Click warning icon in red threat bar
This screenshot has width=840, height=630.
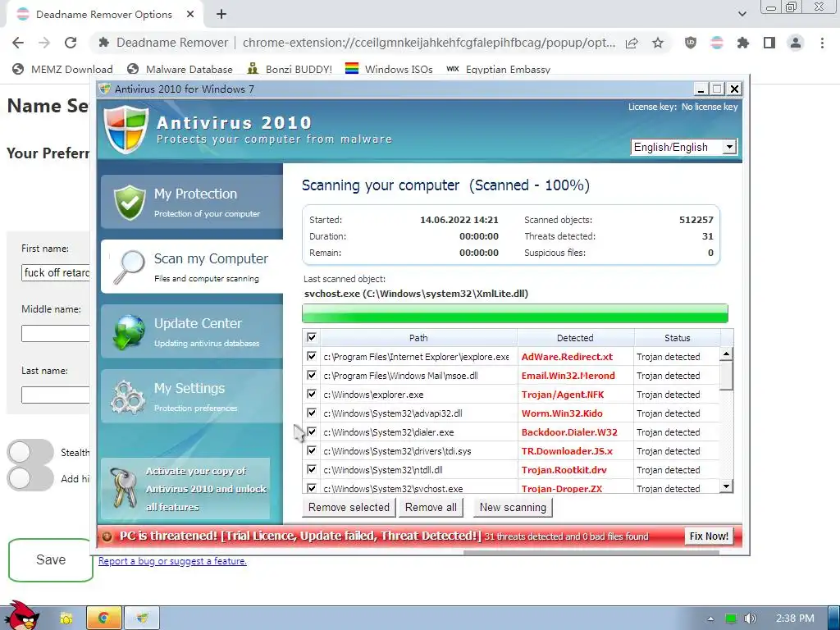point(107,536)
